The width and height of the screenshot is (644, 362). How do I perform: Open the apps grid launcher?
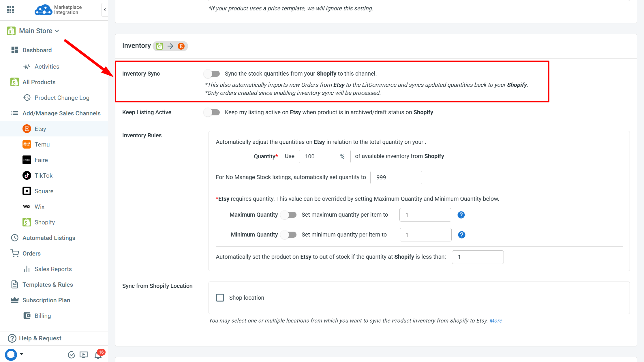click(x=10, y=10)
